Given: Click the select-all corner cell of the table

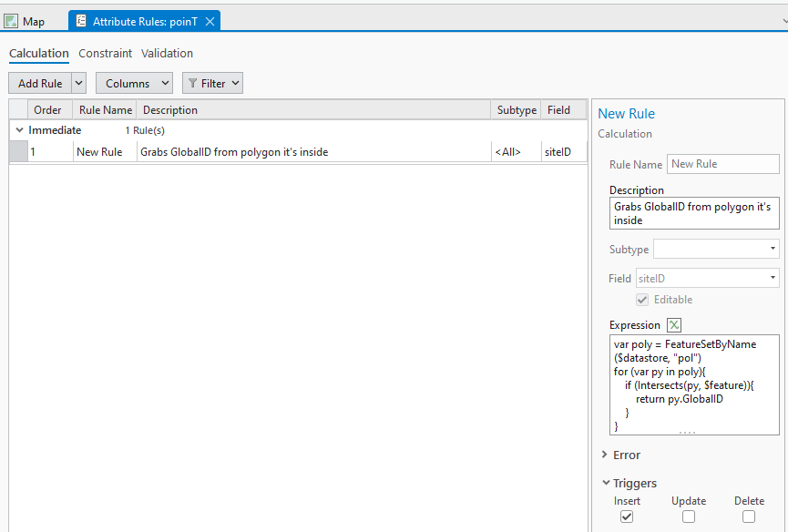Looking at the screenshot, I should click(18, 109).
